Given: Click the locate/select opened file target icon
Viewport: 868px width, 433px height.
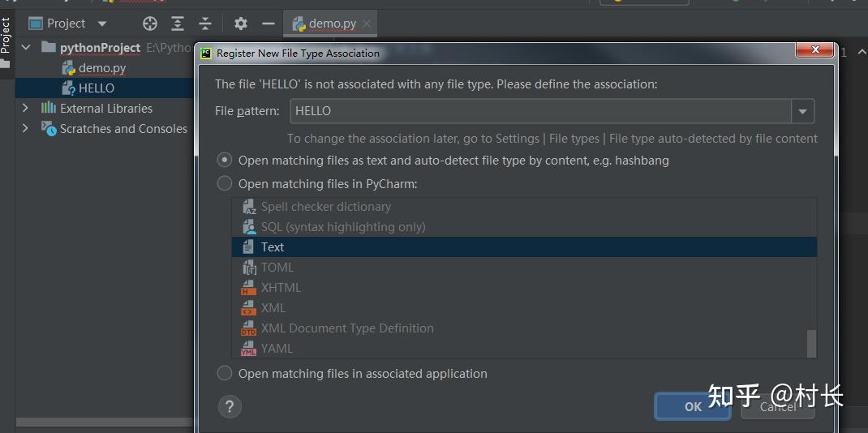Looking at the screenshot, I should [x=150, y=24].
